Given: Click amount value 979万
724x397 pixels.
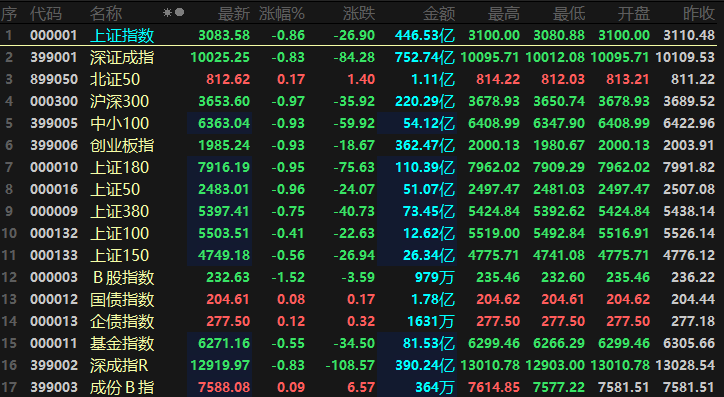Looking at the screenshot, I should (x=434, y=277).
